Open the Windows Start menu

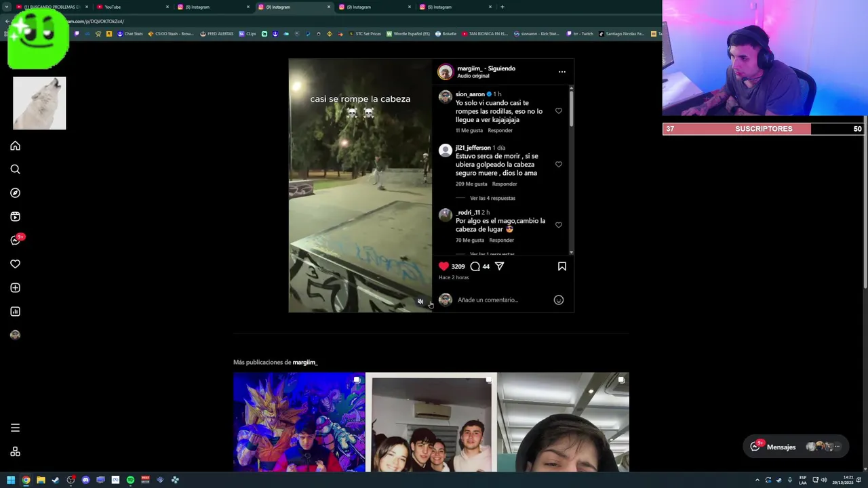[x=11, y=480]
